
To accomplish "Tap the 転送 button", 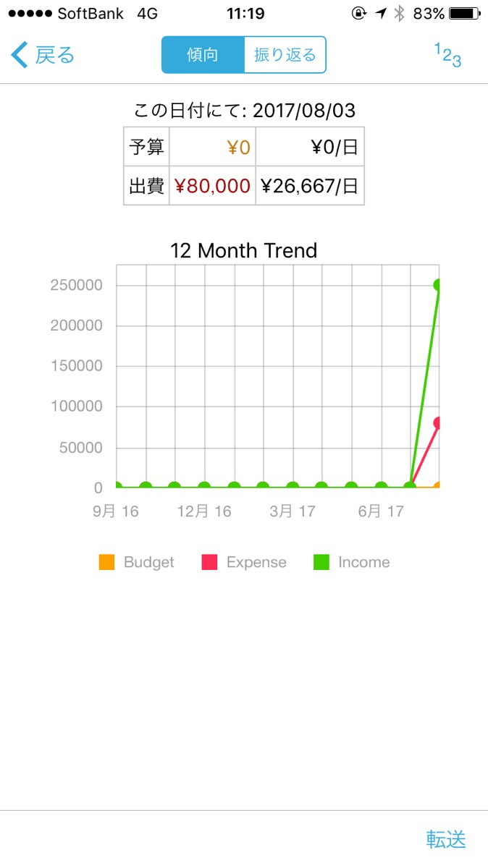I will pos(446,839).
